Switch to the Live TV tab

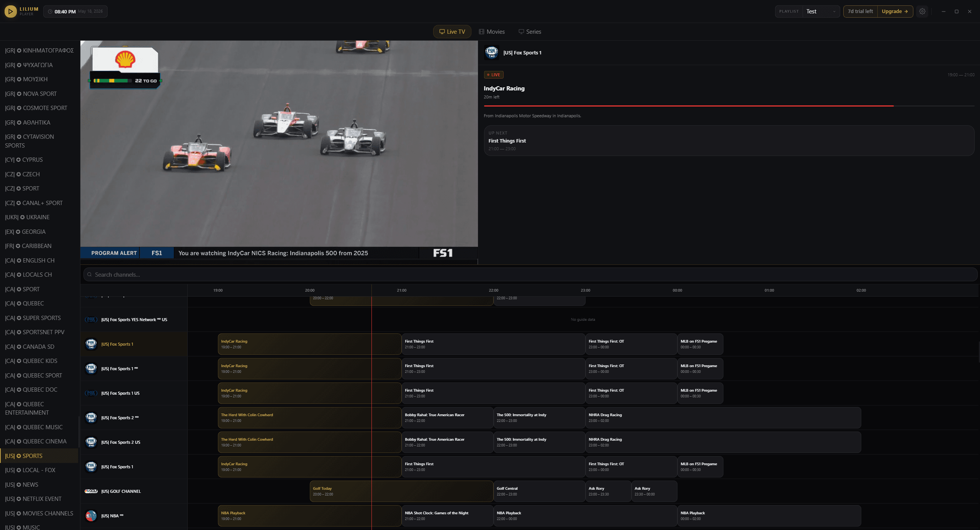pyautogui.click(x=452, y=32)
